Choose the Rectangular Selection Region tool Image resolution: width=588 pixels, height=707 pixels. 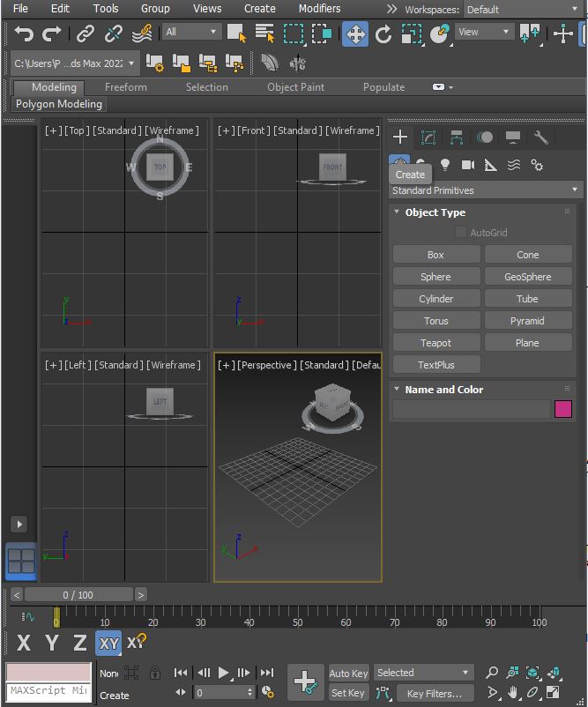click(293, 33)
